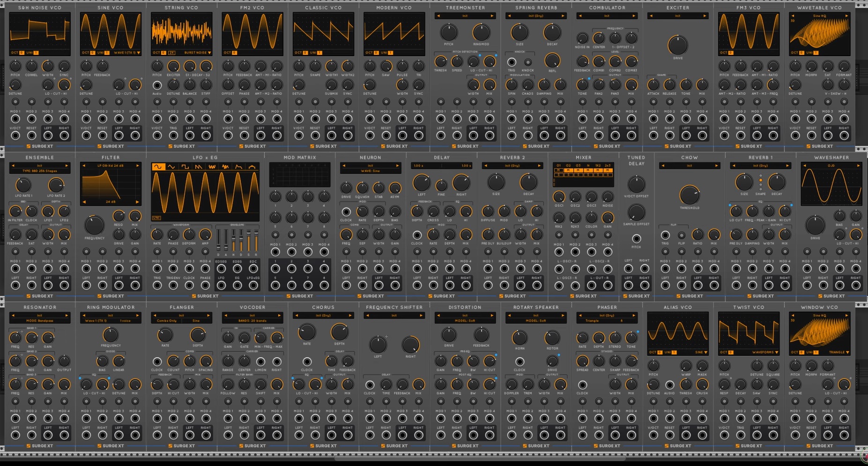Viewport: 868px width, 466px height.
Task: Open Ensemble TYPE: BBD 256 Stages menu
Action: click(x=40, y=171)
